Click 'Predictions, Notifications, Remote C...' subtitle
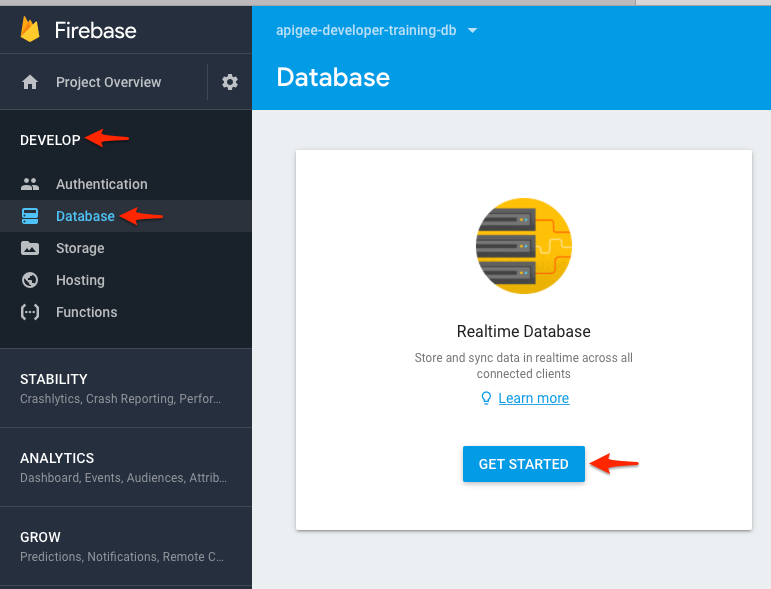Image resolution: width=771 pixels, height=589 pixels. coord(122,557)
